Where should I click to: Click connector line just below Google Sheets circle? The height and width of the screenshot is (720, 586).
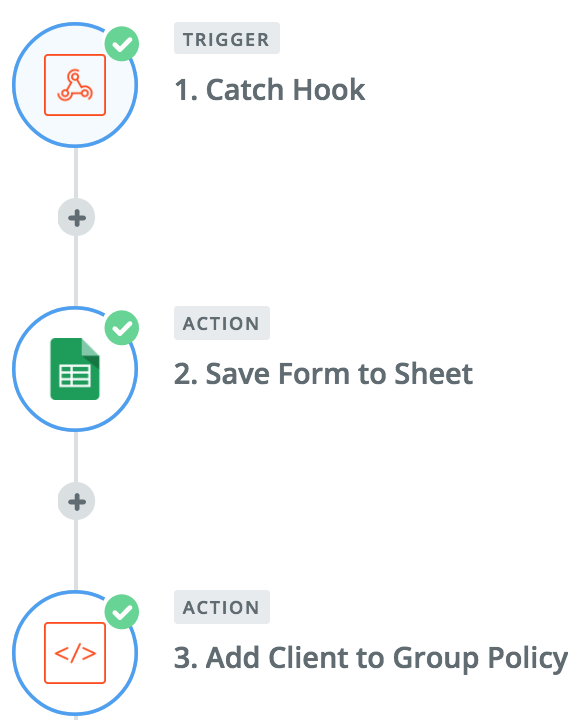(76, 457)
